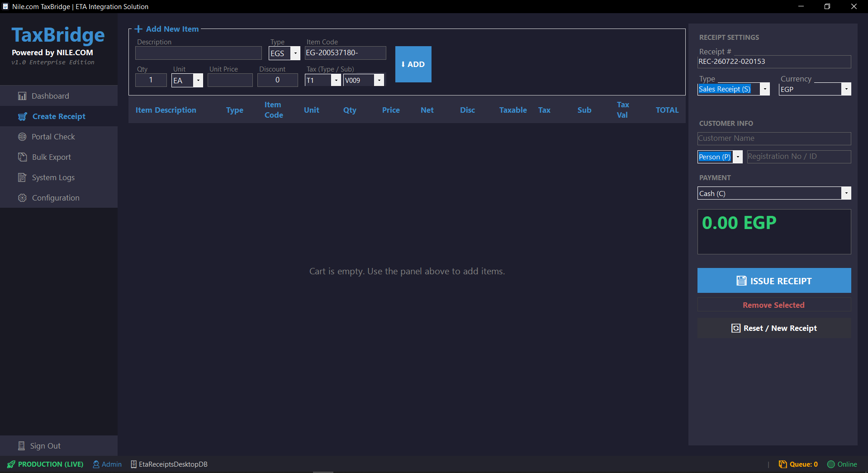Screen dimensions: 868x473
Task: Click the Admin user icon
Action: click(96, 464)
